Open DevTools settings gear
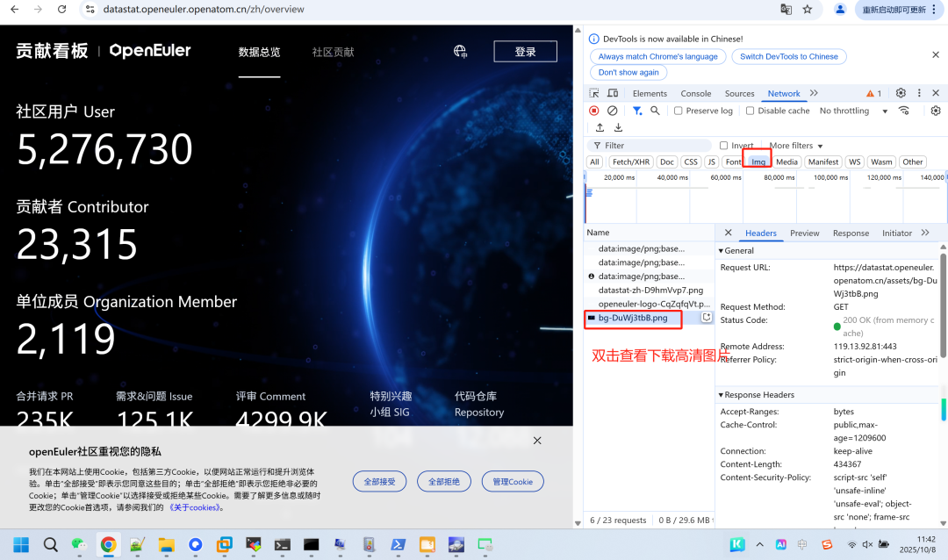The image size is (948, 560). tap(900, 93)
